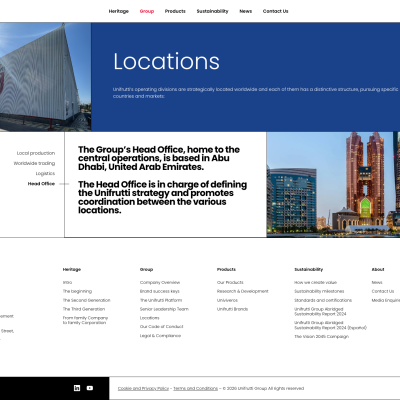Open News in the top navigation bar

pos(246,11)
